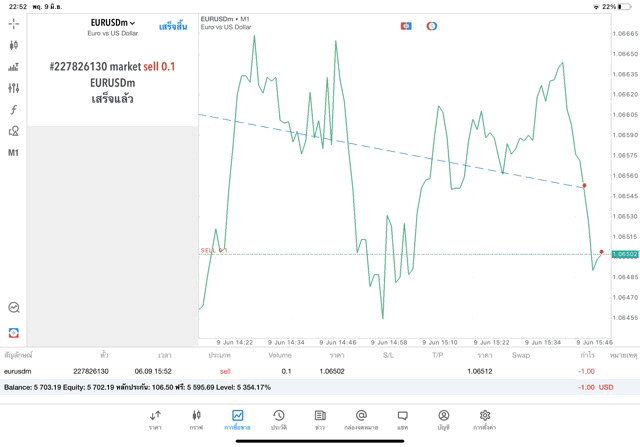
Task: Select the eurusdm sell position row
Action: point(300,371)
